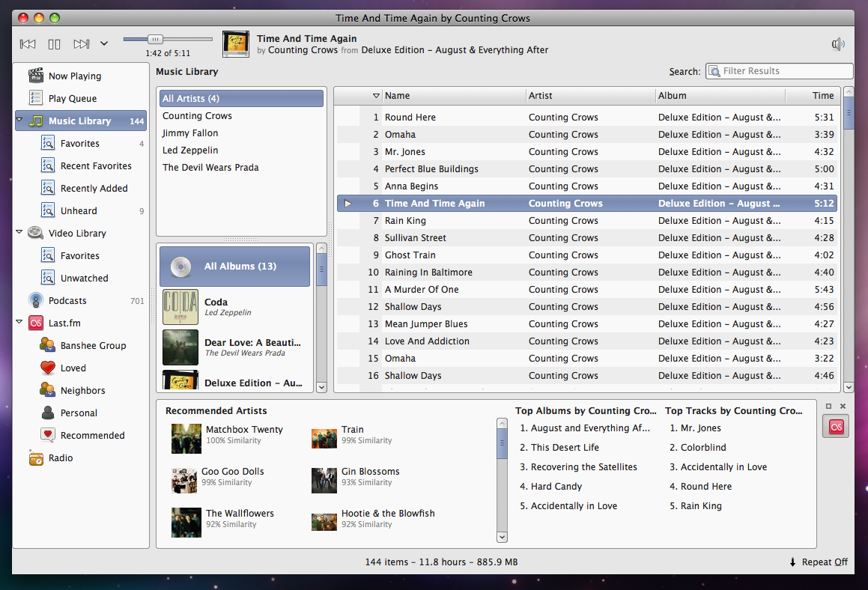Filter by artist Counting Crows
This screenshot has height=590, width=868.
click(x=242, y=115)
